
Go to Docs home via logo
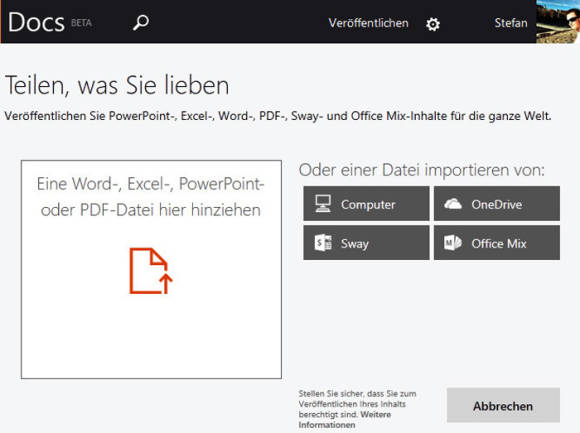coord(36,23)
